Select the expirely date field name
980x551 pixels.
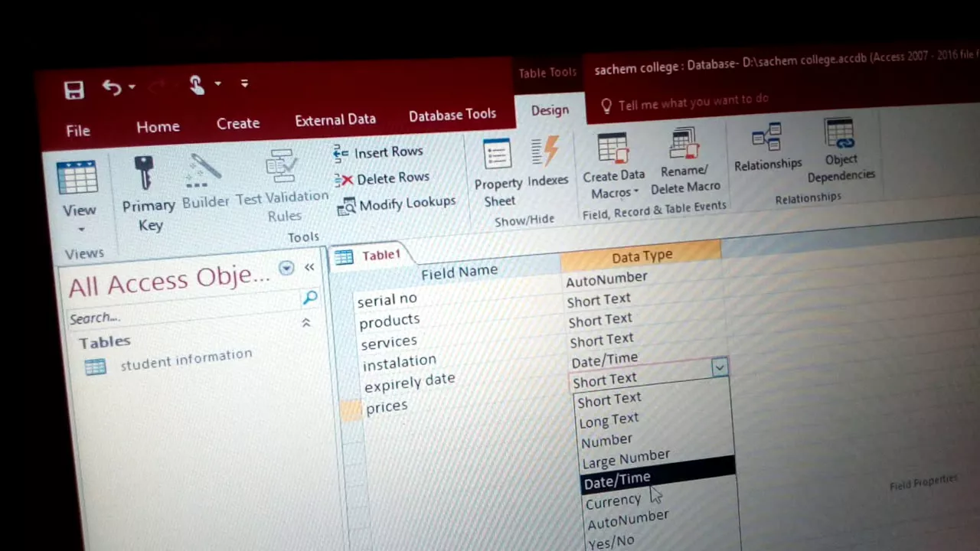(410, 382)
